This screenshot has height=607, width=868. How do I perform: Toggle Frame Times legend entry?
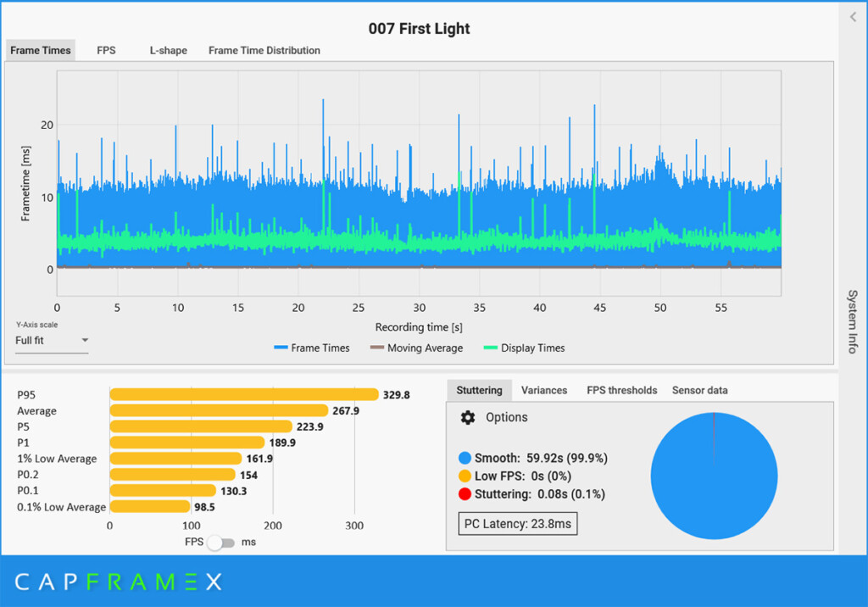[312, 348]
